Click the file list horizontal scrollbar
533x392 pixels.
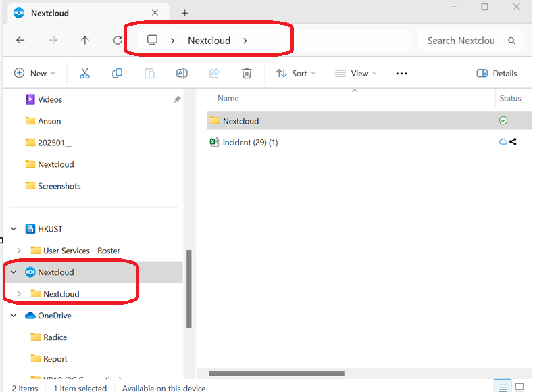(276, 373)
